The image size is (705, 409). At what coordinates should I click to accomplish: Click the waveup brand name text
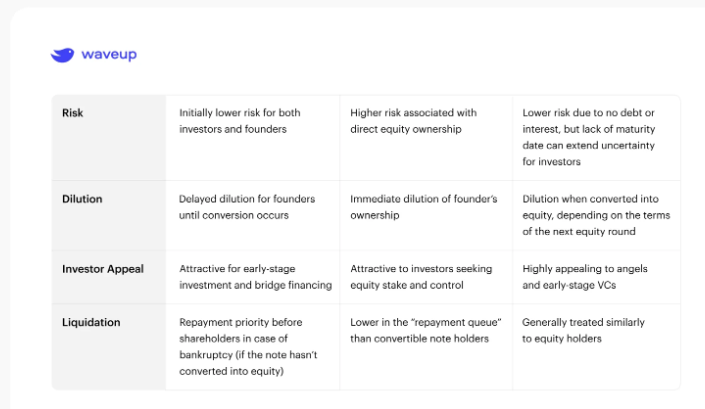pos(109,54)
